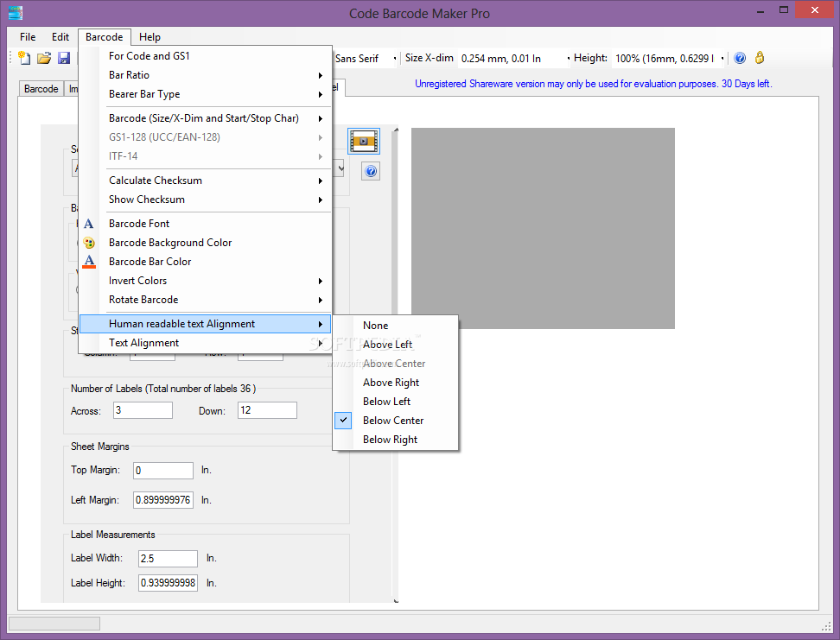Image resolution: width=840 pixels, height=640 pixels.
Task: Click the Open folder toolbar icon
Action: click(x=44, y=58)
